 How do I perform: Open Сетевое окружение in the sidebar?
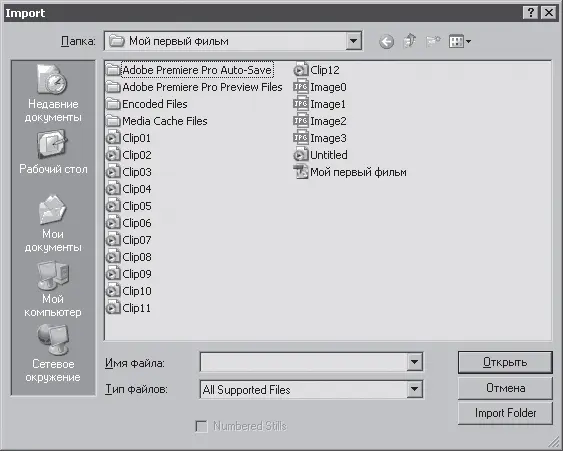point(53,354)
